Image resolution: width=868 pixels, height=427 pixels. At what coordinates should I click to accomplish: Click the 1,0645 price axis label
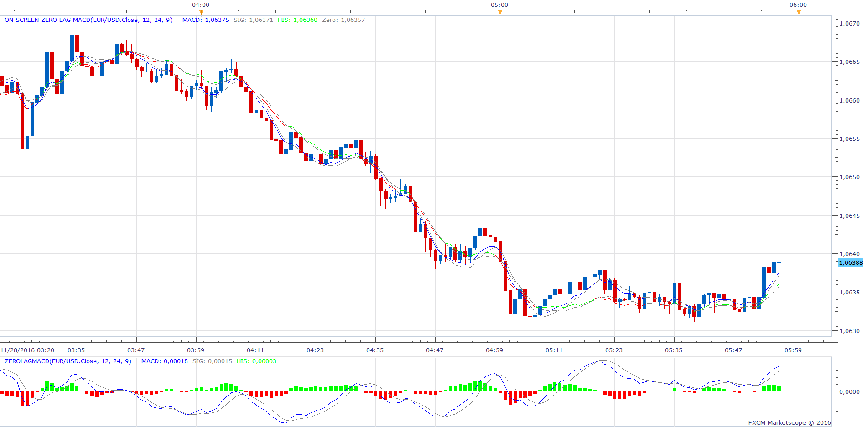(x=850, y=216)
